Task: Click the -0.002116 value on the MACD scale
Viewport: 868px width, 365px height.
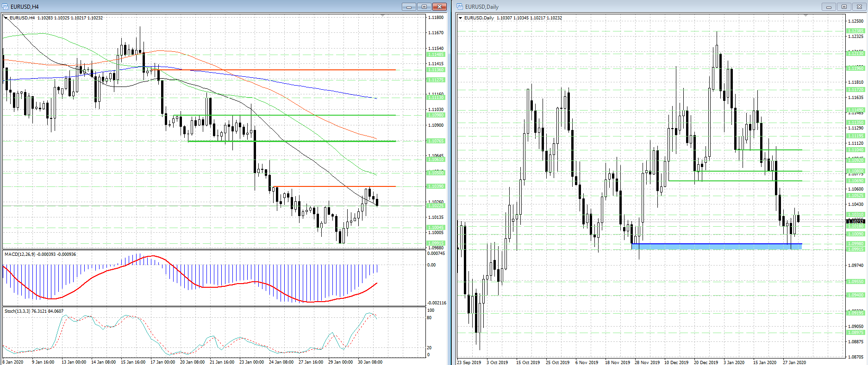Action: 437,303
